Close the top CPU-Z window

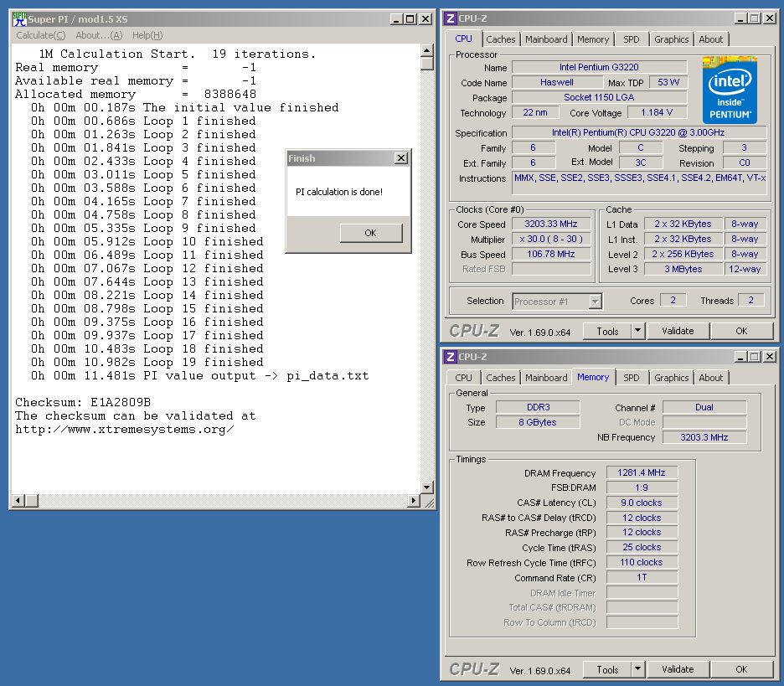(770, 18)
